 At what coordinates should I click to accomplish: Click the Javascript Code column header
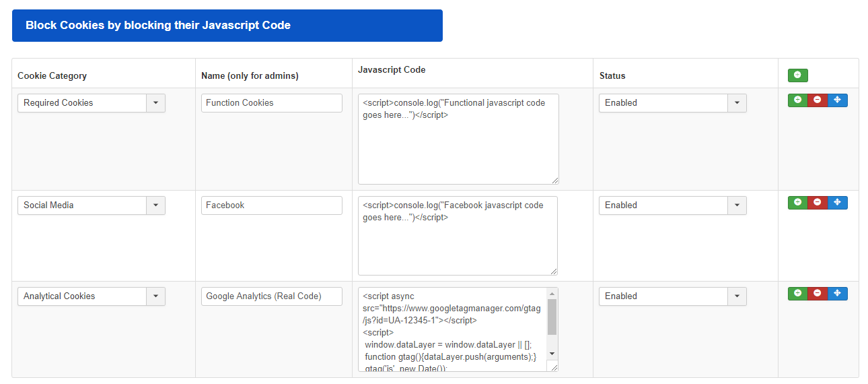(392, 69)
